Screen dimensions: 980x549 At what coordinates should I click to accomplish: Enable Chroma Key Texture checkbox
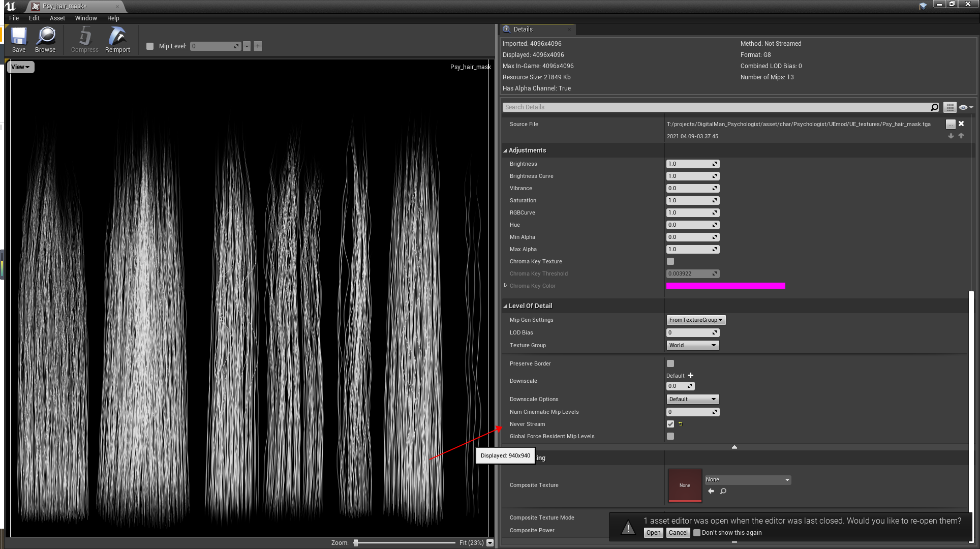pyautogui.click(x=670, y=261)
